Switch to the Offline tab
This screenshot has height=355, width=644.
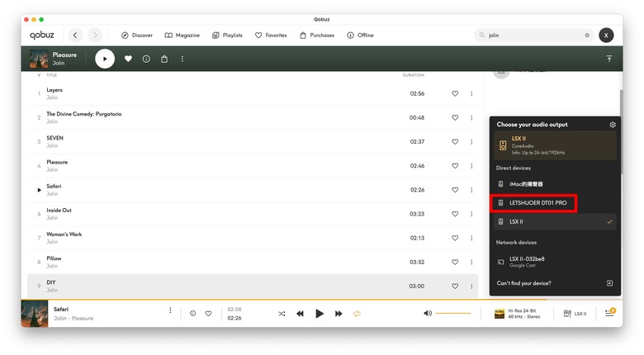[x=360, y=35]
